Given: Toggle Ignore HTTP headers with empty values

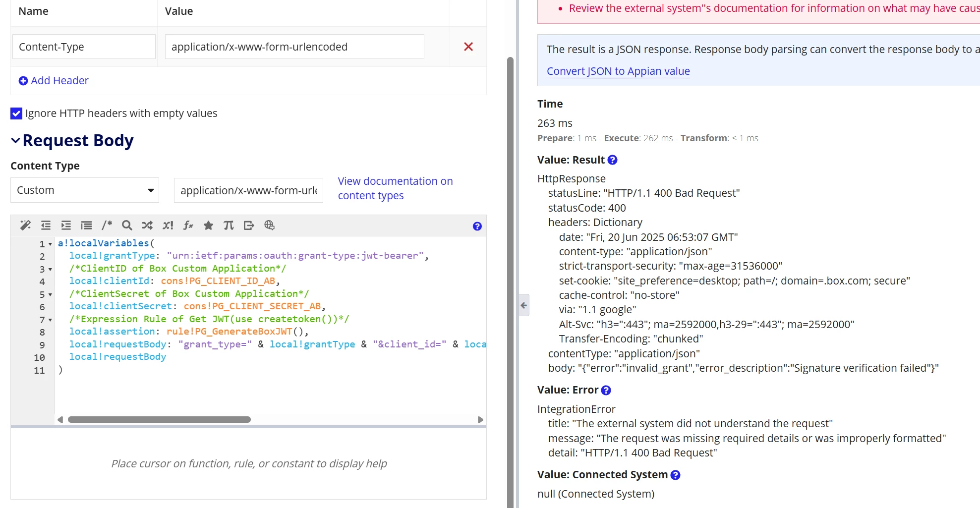Looking at the screenshot, I should coord(16,113).
